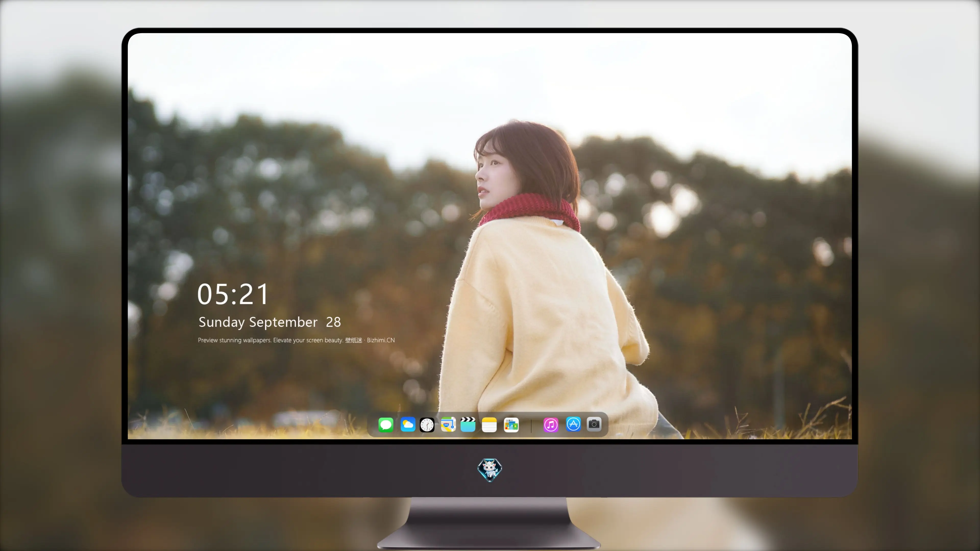Open the yellow Notes app in the dock
Screen dimensions: 980x551
[489, 424]
